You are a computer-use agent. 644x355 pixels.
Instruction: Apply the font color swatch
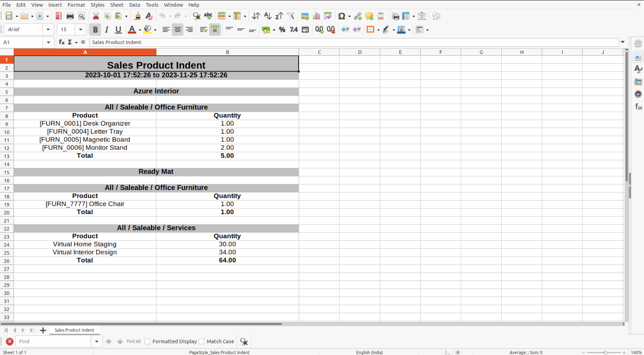click(132, 30)
